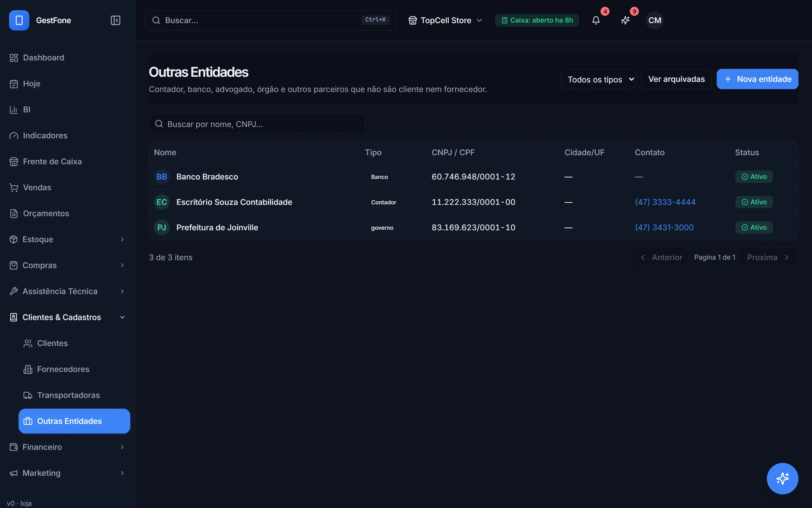Viewport: 812px width, 508px height.
Task: Click Escritório Souza Contabilidade name
Action: pyautogui.click(x=234, y=202)
